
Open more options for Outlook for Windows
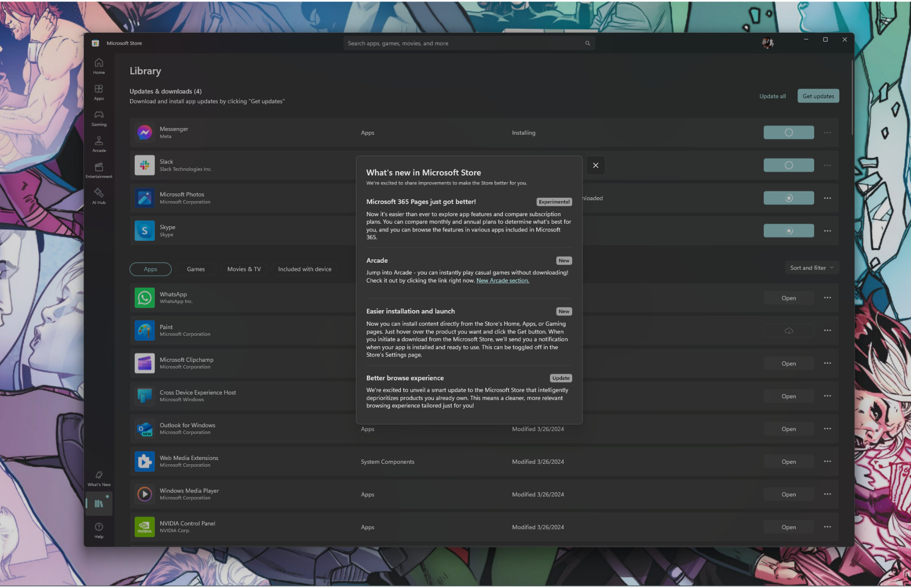pyautogui.click(x=827, y=429)
